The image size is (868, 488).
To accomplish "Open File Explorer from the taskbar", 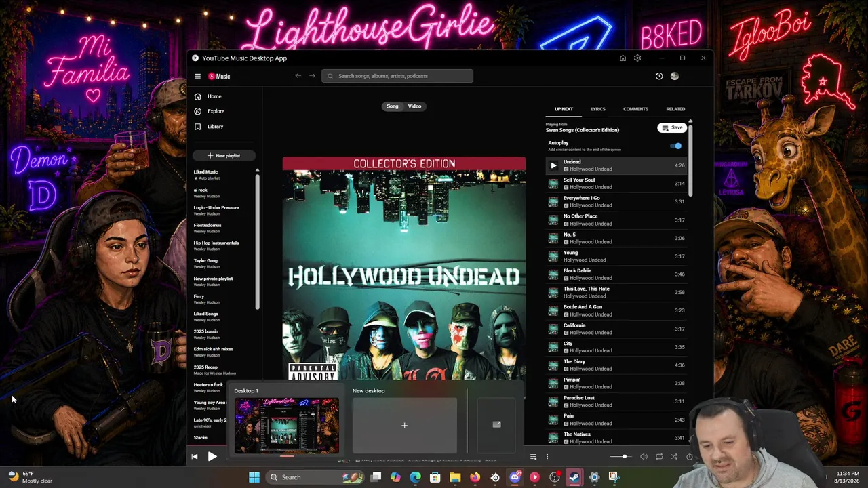I will 455,477.
